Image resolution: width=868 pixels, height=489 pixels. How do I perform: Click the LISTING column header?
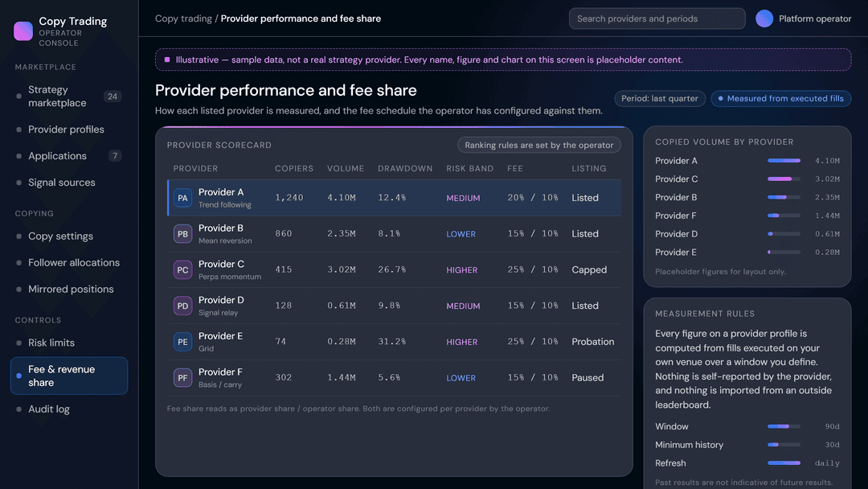pyautogui.click(x=589, y=168)
